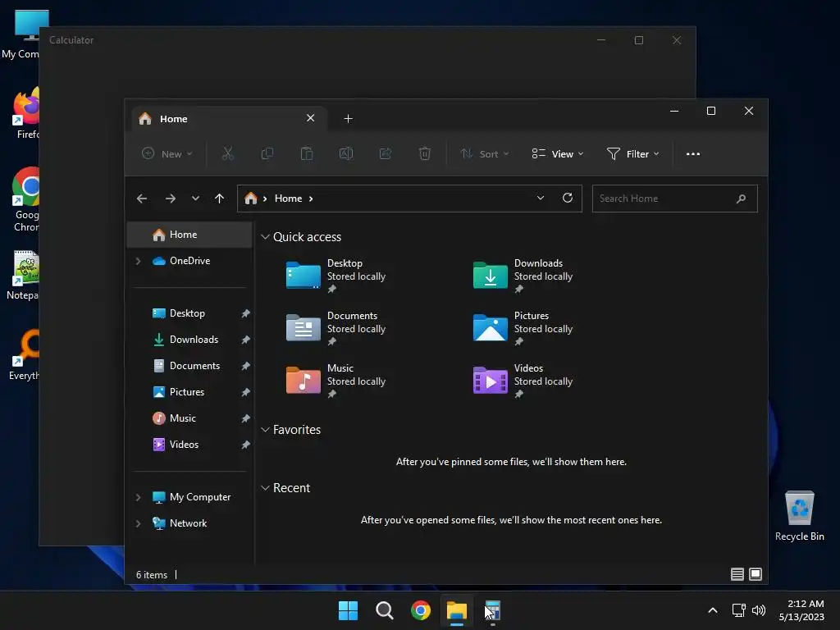Screen dimensions: 840x630
Task: Go up one level with up arrow
Action: (x=219, y=199)
